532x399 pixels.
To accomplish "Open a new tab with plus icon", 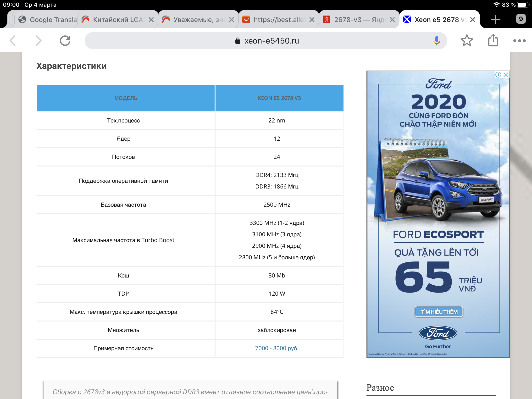I will click(x=495, y=19).
